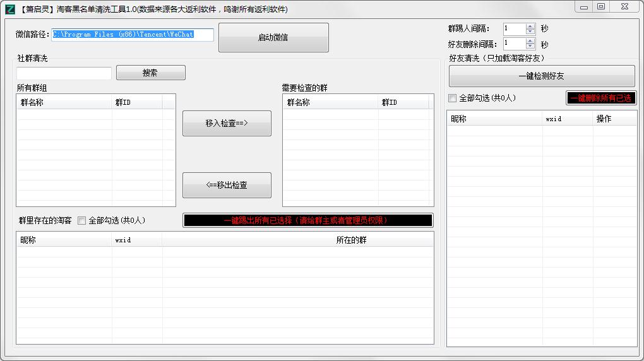Click the 搜索 button

150,73
